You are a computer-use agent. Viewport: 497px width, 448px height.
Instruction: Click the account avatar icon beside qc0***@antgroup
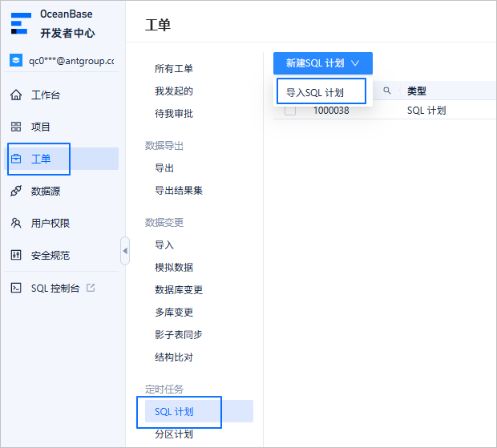coord(16,60)
